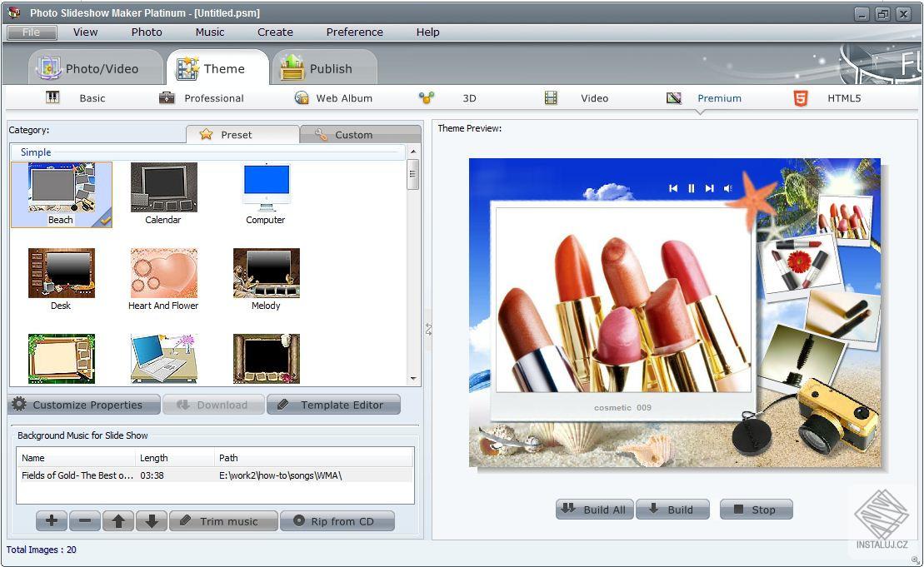Switch to the Publish tab
The height and width of the screenshot is (567, 924).
tap(324, 67)
